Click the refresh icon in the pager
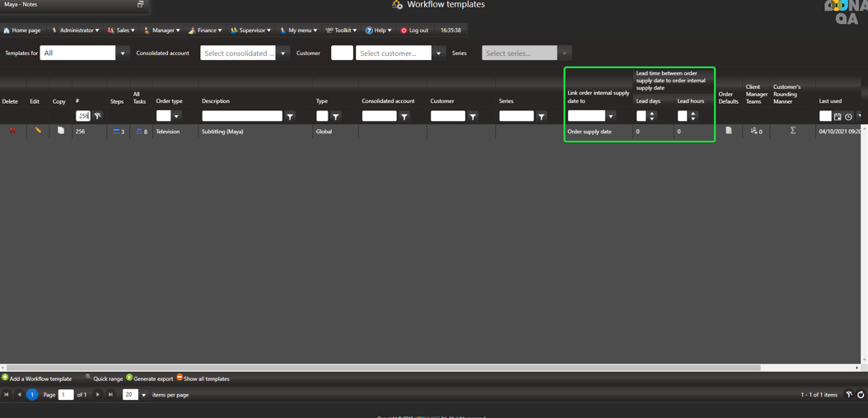The image size is (868, 418). pyautogui.click(x=861, y=395)
